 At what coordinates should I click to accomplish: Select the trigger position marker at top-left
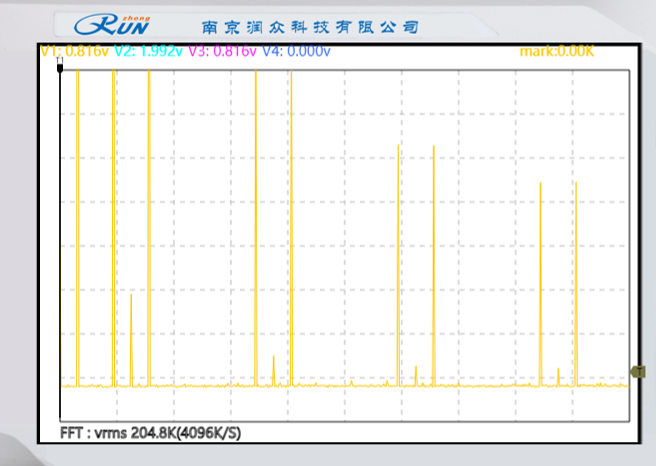[61, 65]
